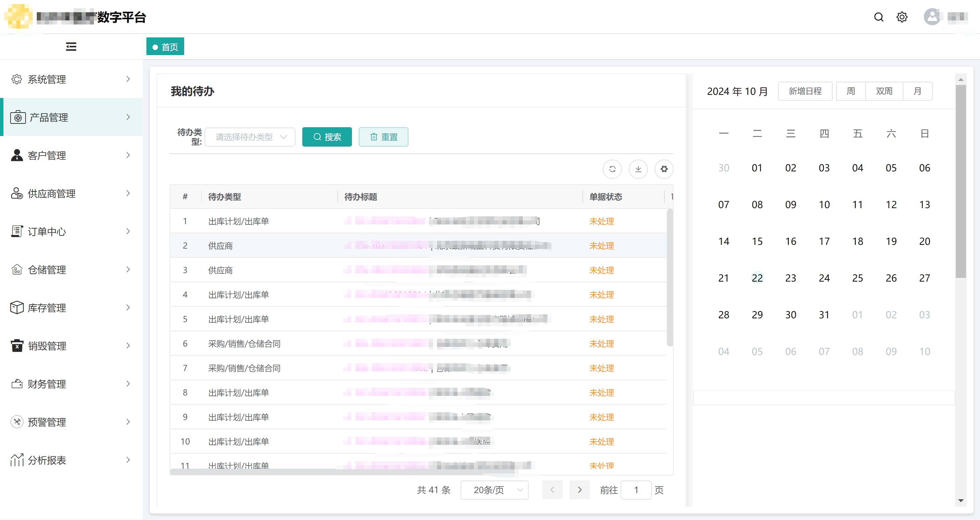Viewport: 980px width, 520px height.
Task: Select date 22 in the calendar
Action: point(757,278)
